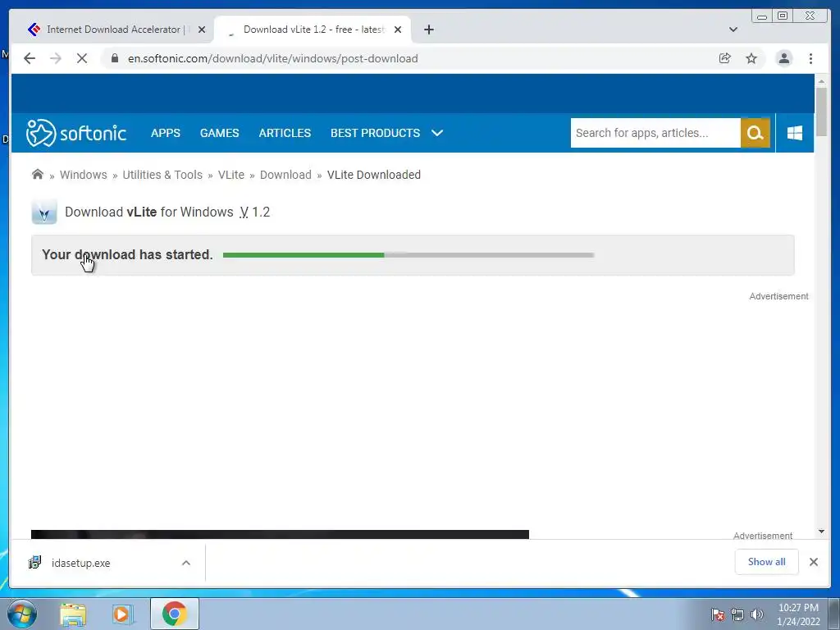Select the Download vLite 1.2 tab
840x630 pixels.
(x=314, y=30)
